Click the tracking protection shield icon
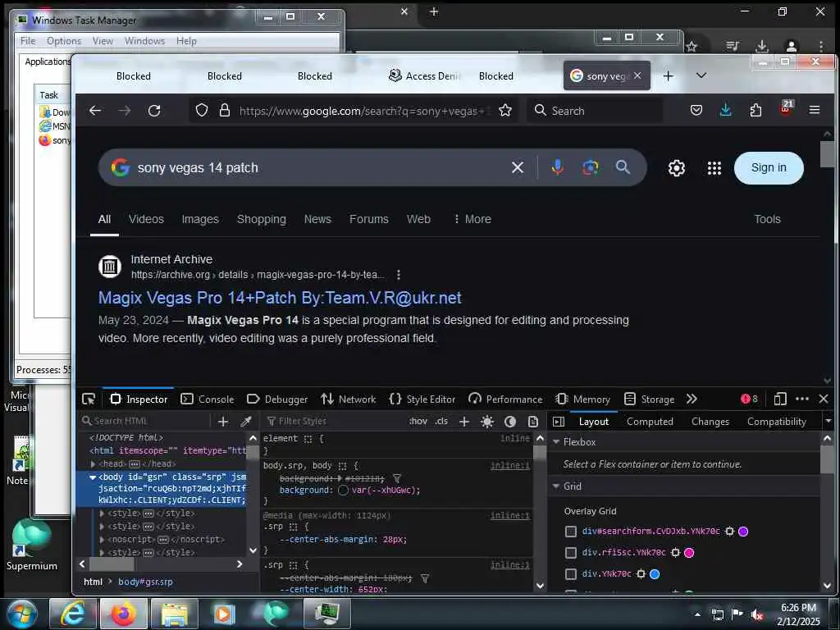 [x=202, y=111]
